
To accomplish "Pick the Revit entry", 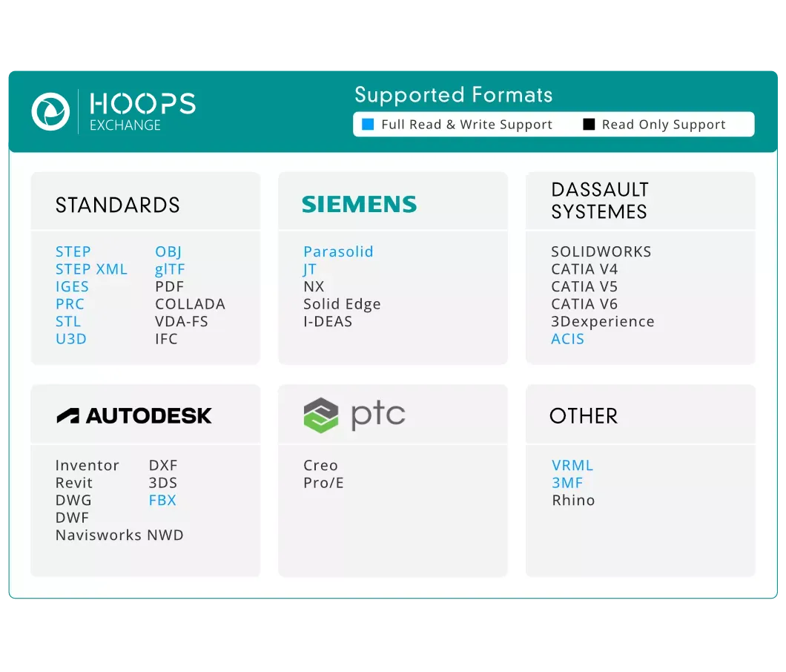I will (74, 483).
